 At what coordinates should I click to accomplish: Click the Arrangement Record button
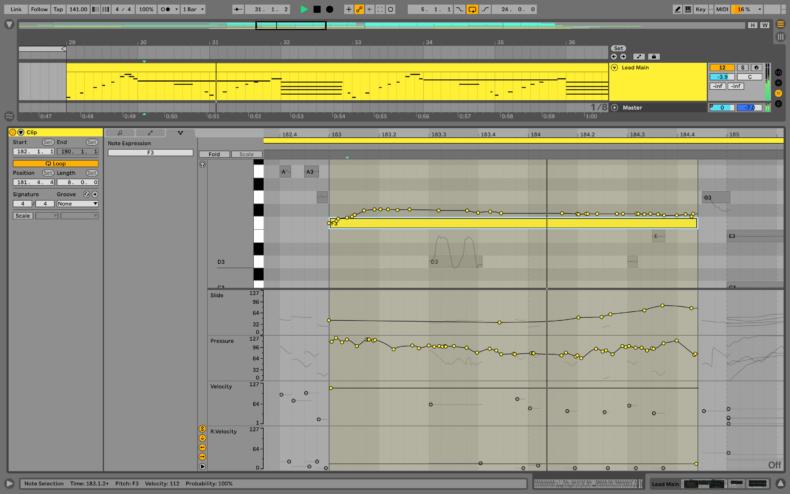(329, 9)
